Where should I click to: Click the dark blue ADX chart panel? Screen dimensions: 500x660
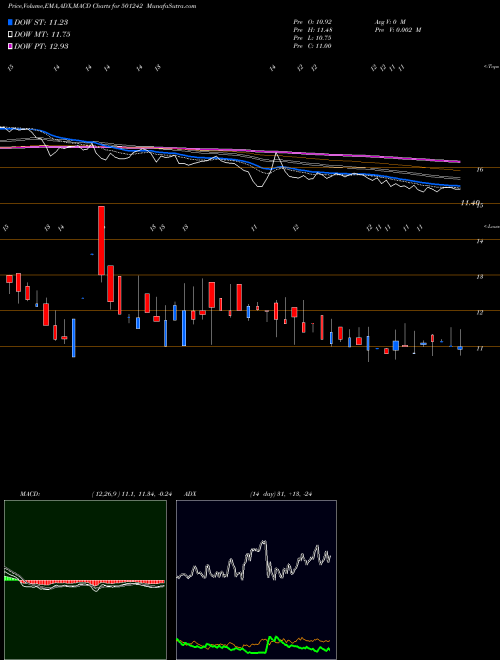click(256, 580)
